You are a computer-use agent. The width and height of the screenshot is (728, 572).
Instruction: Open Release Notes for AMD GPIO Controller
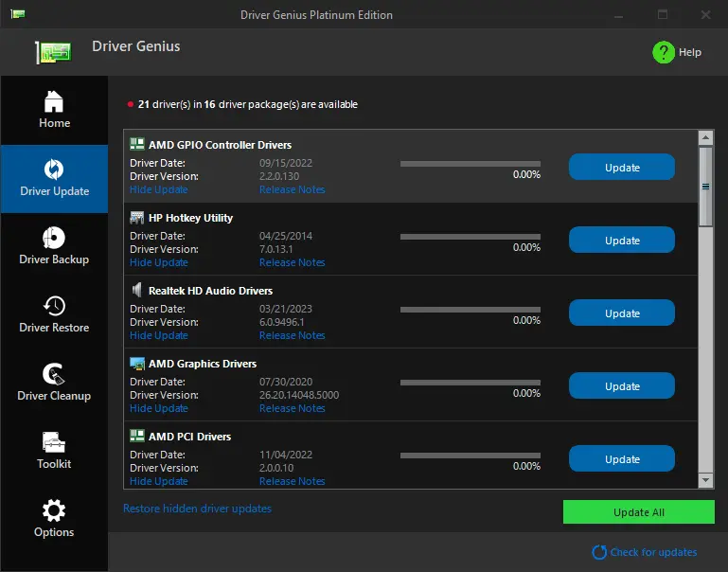pos(292,189)
